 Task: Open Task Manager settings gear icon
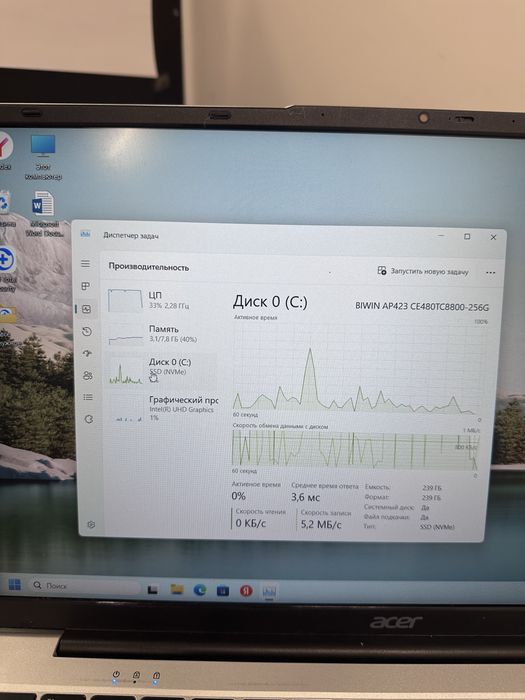coord(91,525)
